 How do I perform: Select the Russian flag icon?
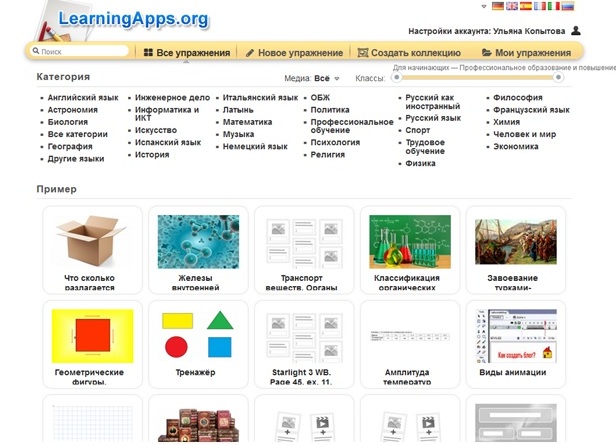point(568,6)
